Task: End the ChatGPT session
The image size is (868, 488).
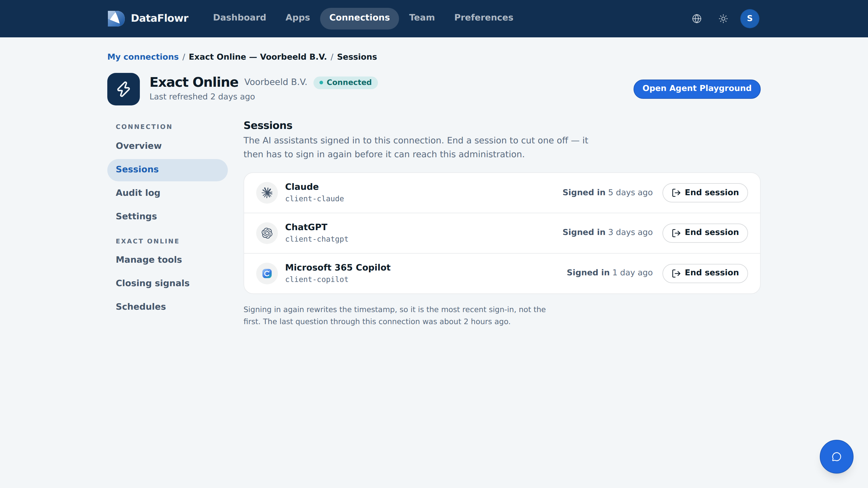Action: [705, 233]
